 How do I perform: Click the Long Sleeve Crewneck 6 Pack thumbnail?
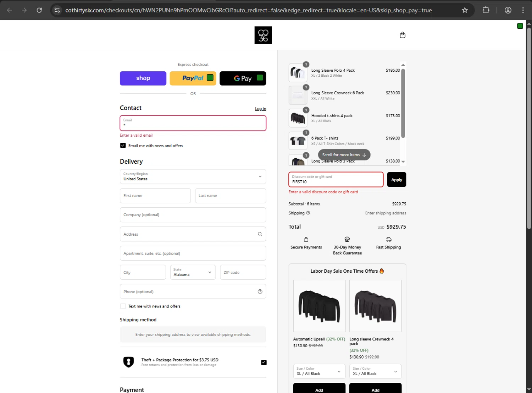(298, 95)
